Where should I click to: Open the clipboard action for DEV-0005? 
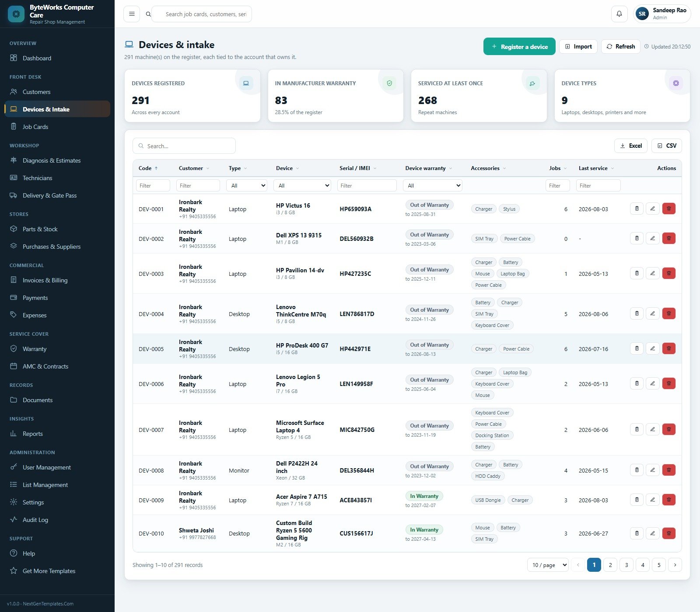637,349
